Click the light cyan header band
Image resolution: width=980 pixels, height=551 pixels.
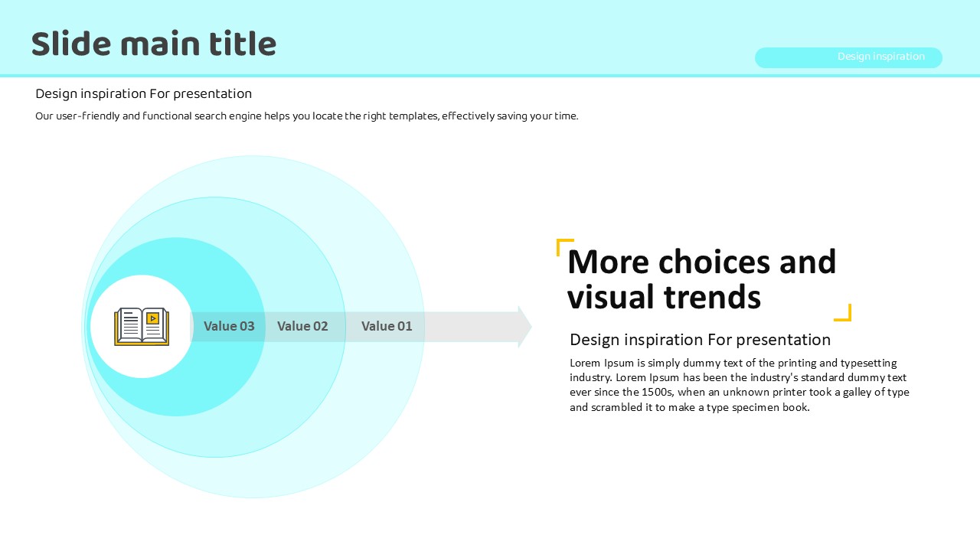pyautogui.click(x=490, y=23)
